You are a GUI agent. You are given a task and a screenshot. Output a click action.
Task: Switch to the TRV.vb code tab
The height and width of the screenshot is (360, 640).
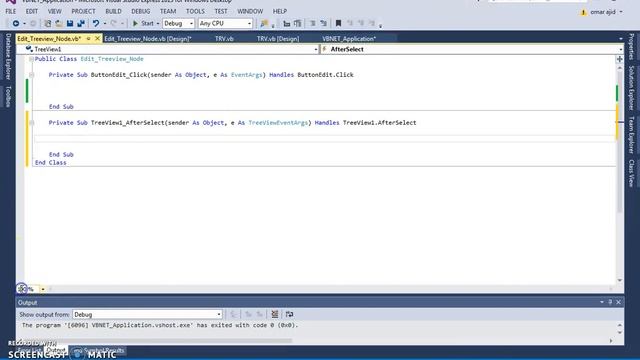tap(224, 39)
